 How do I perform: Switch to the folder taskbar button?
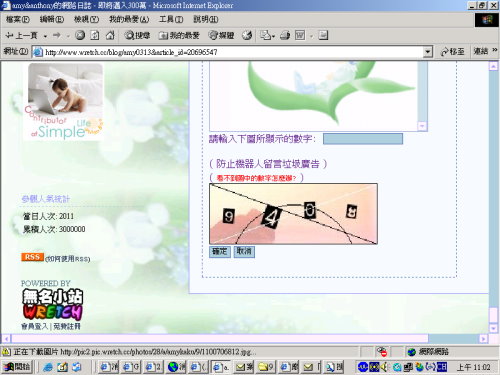[x=266, y=367]
